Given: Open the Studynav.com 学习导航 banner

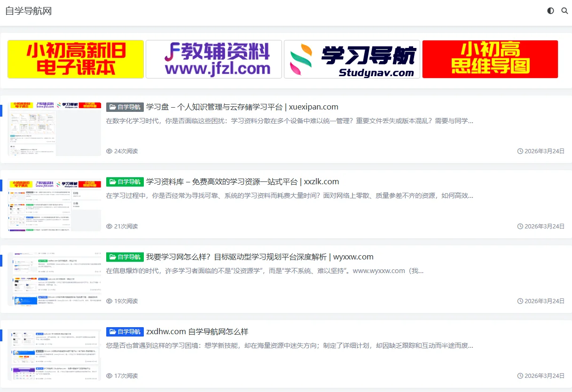Looking at the screenshot, I should click(352, 59).
